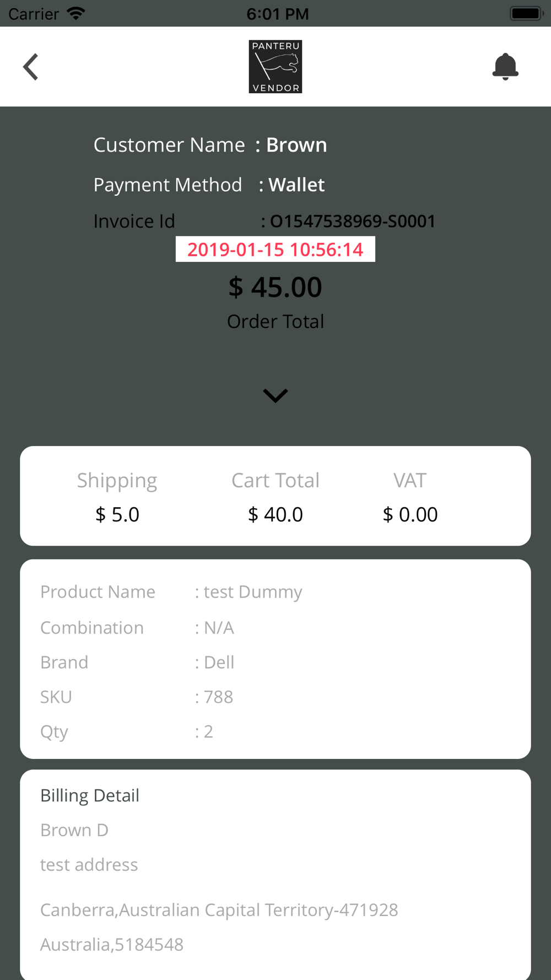Select the Canberra billing address line
Image resolution: width=551 pixels, height=980 pixels.
(219, 910)
